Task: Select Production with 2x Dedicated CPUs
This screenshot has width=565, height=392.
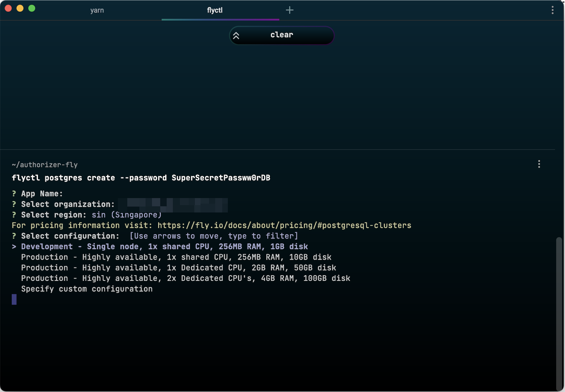Action: (x=185, y=278)
